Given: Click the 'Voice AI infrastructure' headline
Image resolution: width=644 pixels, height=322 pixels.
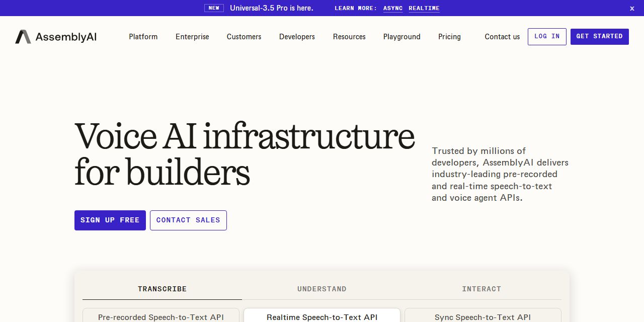Looking at the screenshot, I should [x=245, y=154].
